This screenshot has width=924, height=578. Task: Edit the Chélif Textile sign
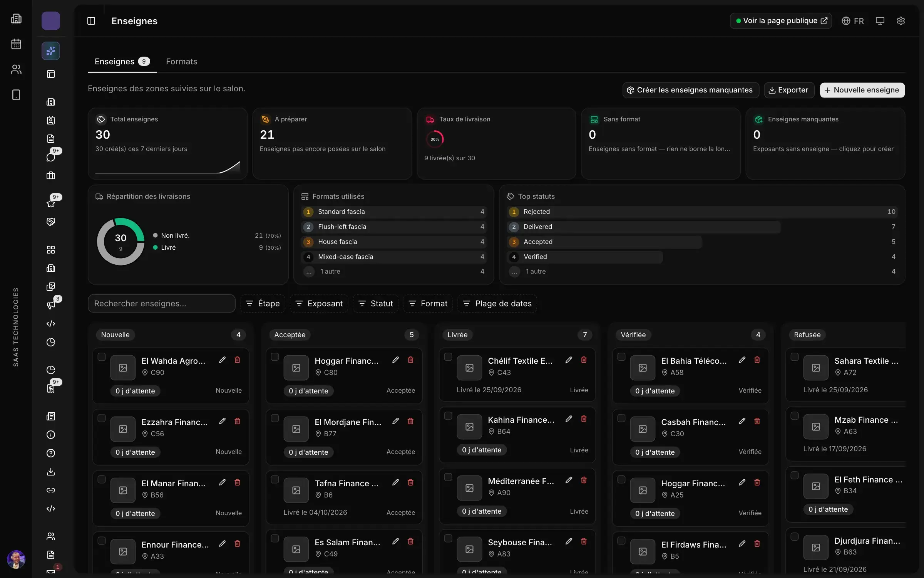(x=569, y=360)
